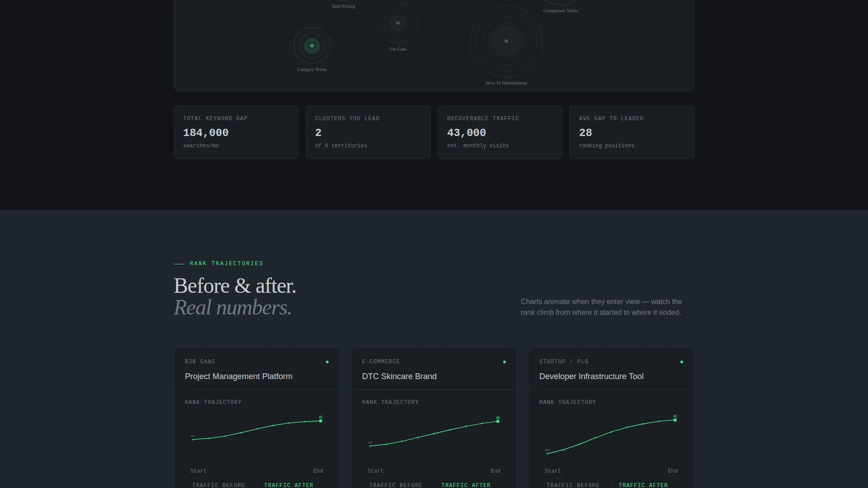
Task: Open the Clusters You Lead stat card
Action: (x=368, y=132)
